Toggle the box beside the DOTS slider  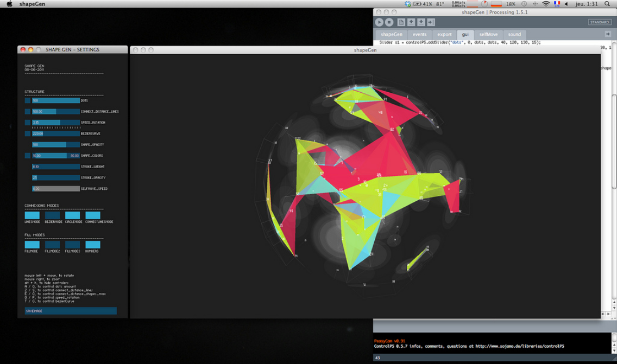pyautogui.click(x=28, y=101)
